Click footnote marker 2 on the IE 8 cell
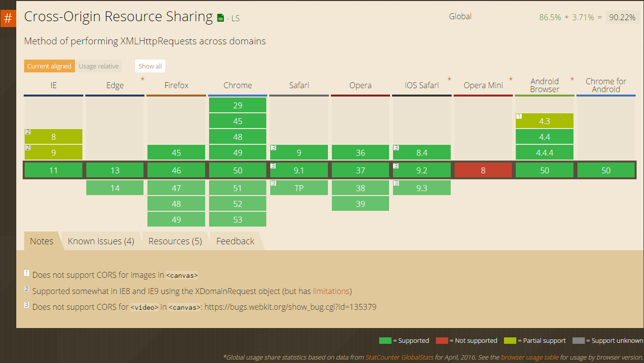Screen dimensions: 644x363 [x=27, y=132]
